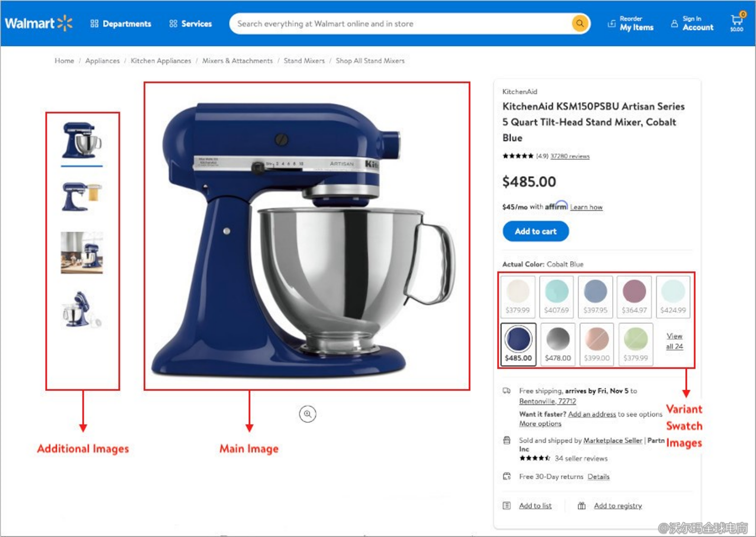Select the kitchen scene thumbnail image
The height and width of the screenshot is (537, 756).
tap(82, 253)
